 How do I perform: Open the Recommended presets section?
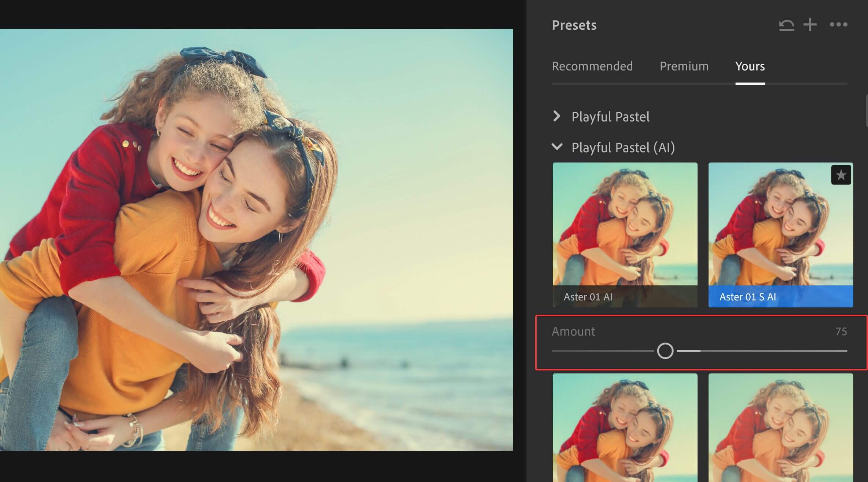pos(592,66)
